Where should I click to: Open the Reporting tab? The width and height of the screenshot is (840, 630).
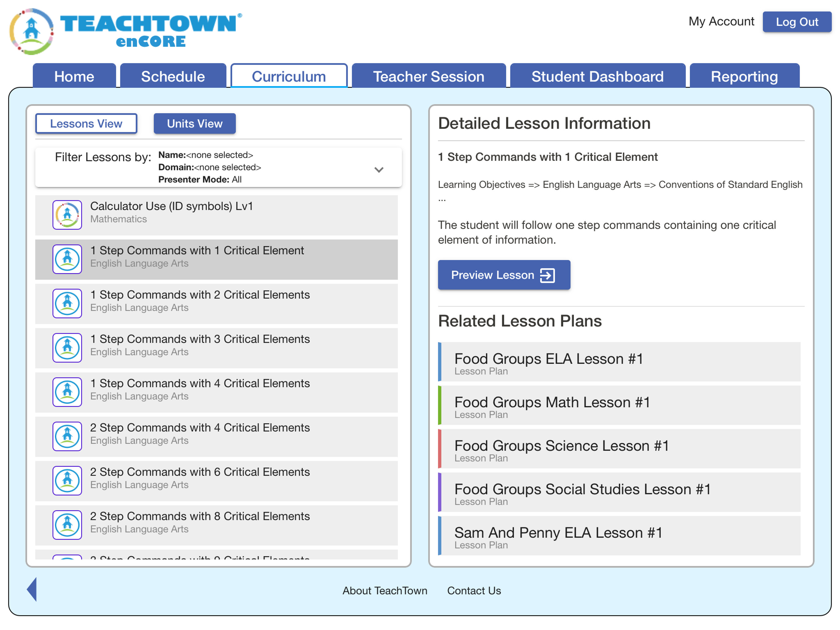tap(744, 76)
